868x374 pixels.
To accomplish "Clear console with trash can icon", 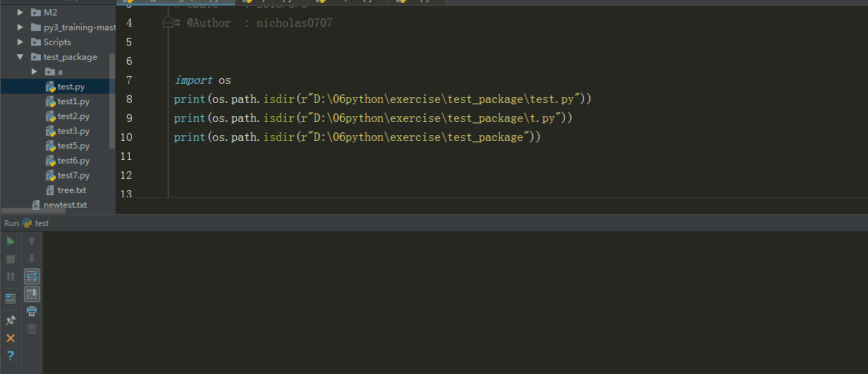I will (32, 329).
